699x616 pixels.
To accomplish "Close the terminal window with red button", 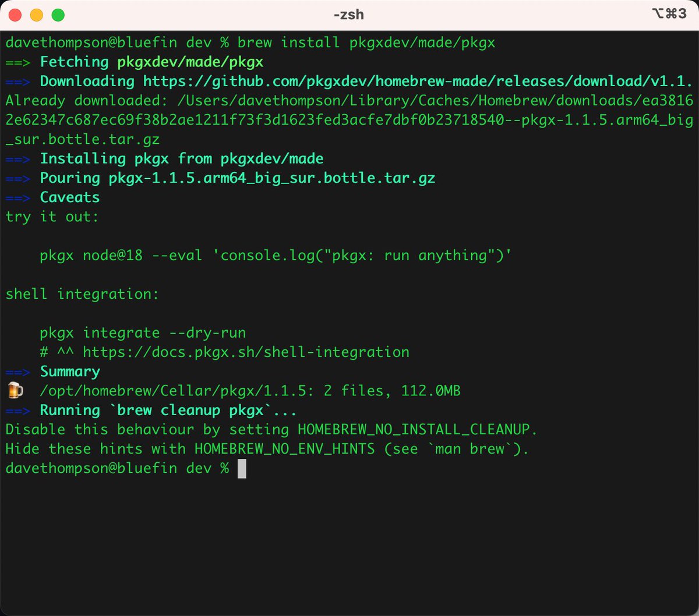I will [x=16, y=15].
